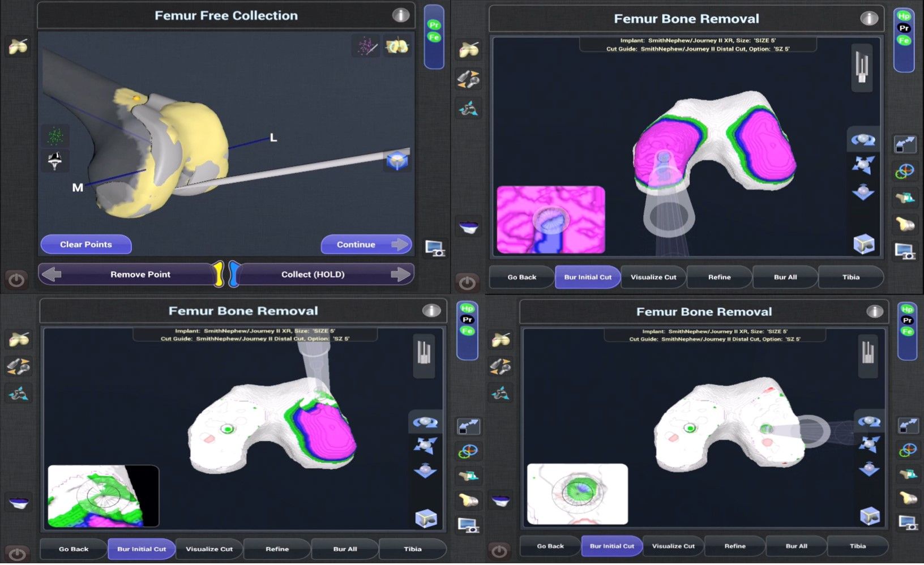Click Go Back in top-right panel
The width and height of the screenshot is (924, 565).
521,277
